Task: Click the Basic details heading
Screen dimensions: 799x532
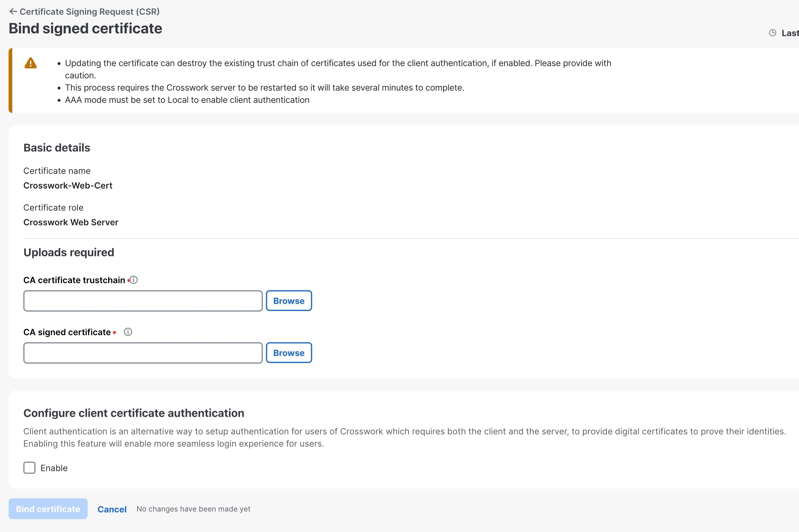Action: click(x=57, y=148)
